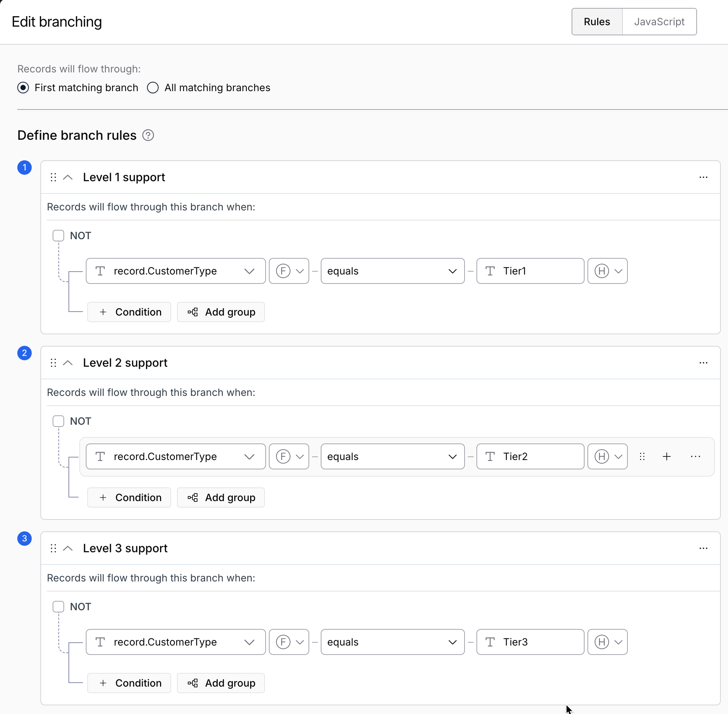This screenshot has height=714, width=728.
Task: Open help icon beside Define branch rules
Action: click(148, 135)
